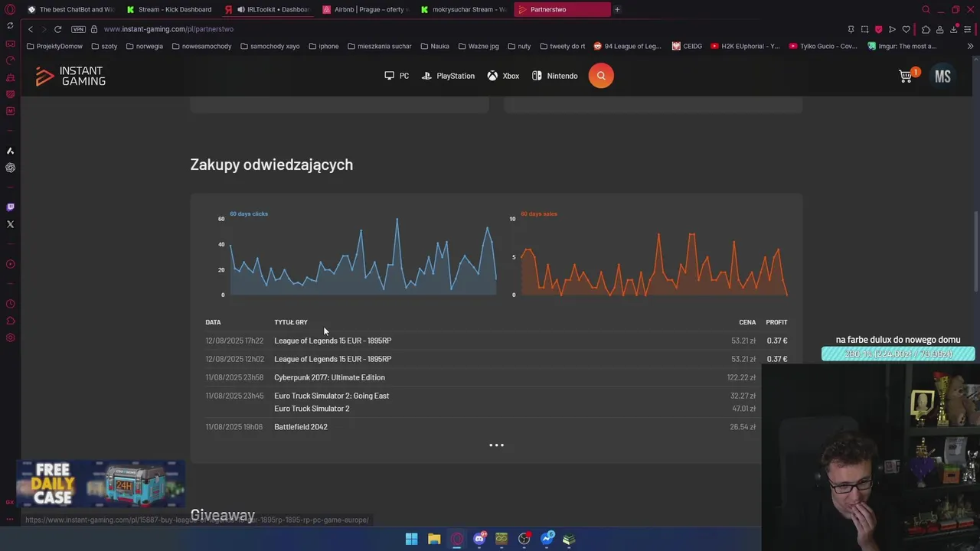Open Messenger from taskbar

[547, 539]
